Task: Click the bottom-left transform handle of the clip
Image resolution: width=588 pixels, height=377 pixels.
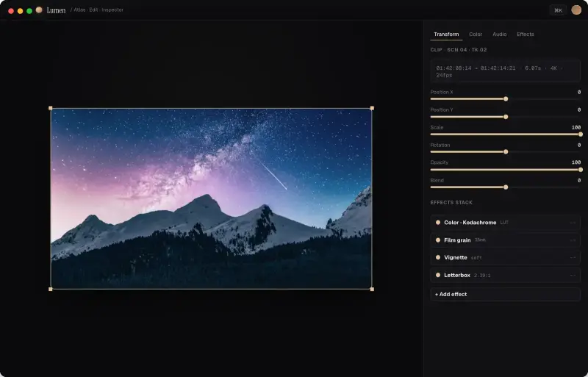Action: [x=51, y=289]
